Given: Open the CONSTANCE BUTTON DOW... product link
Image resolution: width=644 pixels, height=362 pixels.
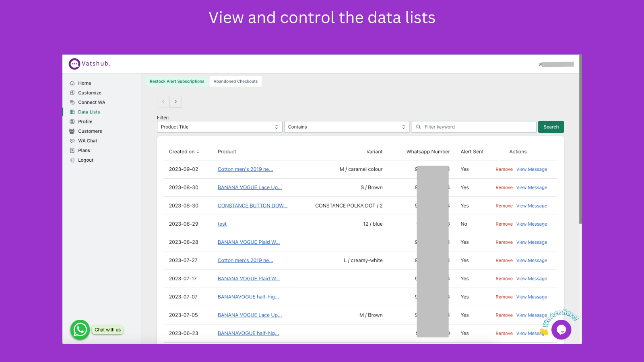Looking at the screenshot, I should (x=252, y=206).
